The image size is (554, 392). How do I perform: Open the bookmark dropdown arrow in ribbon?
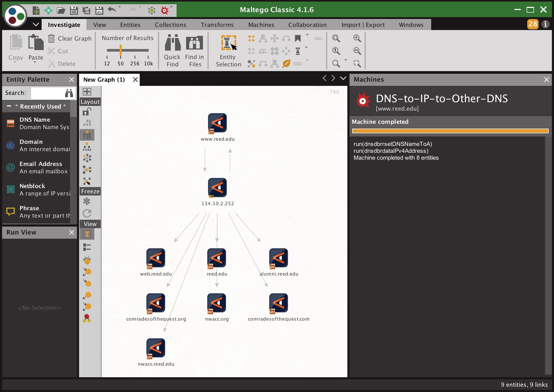click(x=307, y=35)
